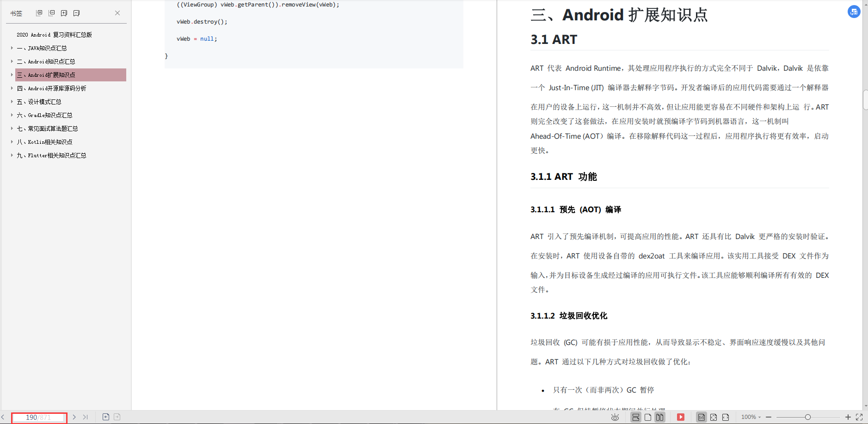This screenshot has height=424, width=868.
Task: Click the fit-to-page icon
Action: coord(714,417)
